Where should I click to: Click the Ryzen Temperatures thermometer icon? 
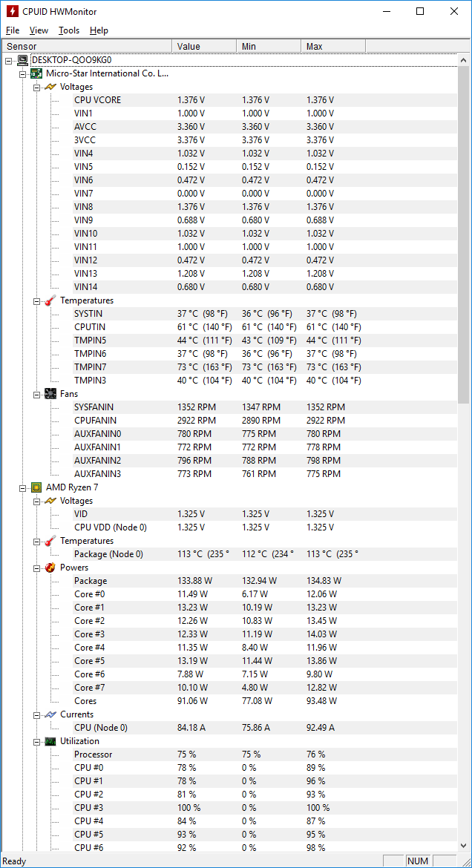click(x=51, y=541)
